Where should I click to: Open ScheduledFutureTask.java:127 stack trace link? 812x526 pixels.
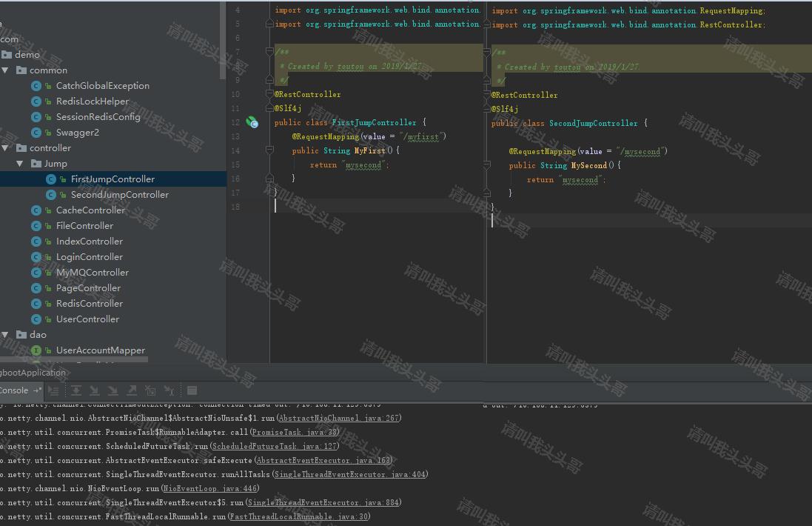[274, 446]
